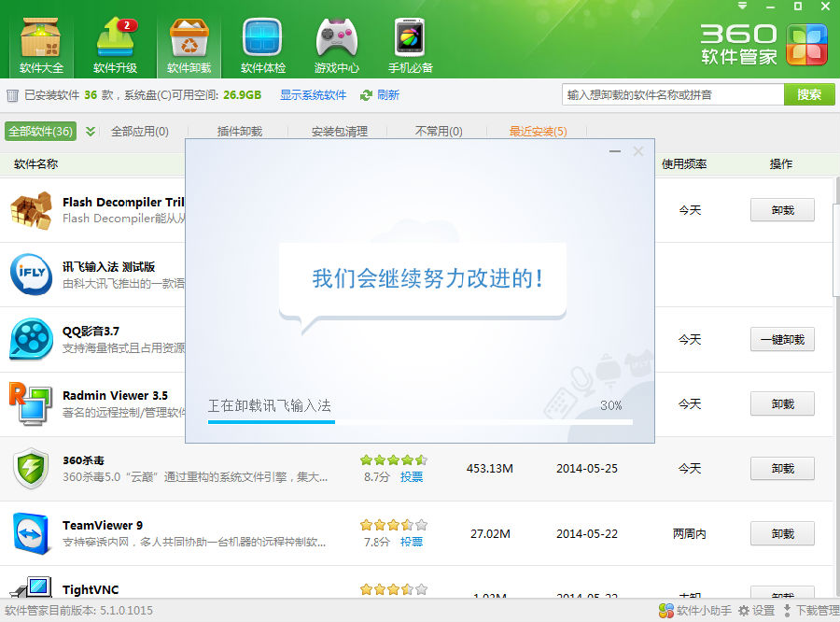Select the 软件卸载 uninstall icon
Image resolution: width=840 pixels, height=622 pixels.
click(x=189, y=46)
